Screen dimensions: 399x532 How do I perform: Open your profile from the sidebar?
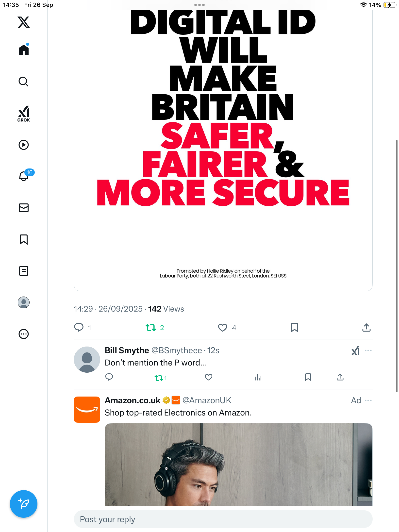24,302
